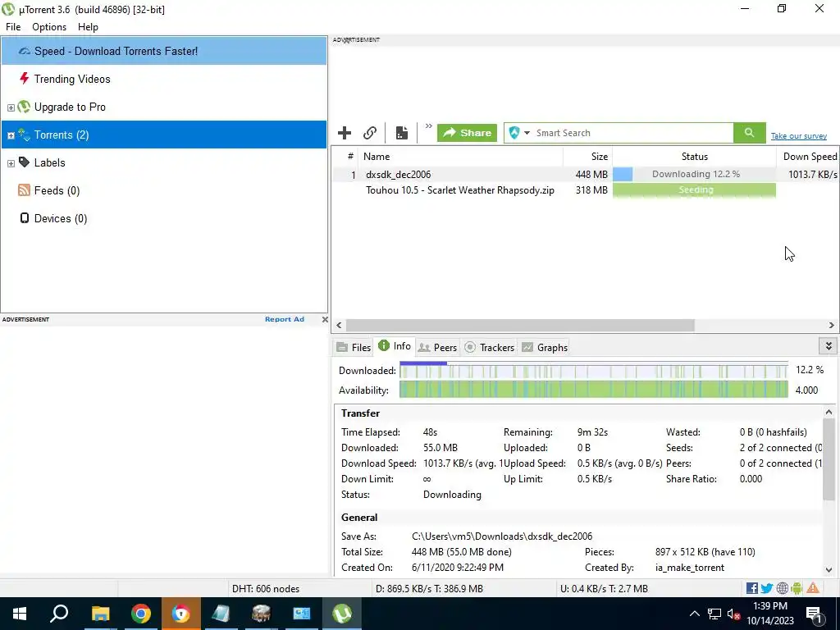Viewport: 840px width, 630px height.
Task: Open the File menu
Action: [13, 27]
